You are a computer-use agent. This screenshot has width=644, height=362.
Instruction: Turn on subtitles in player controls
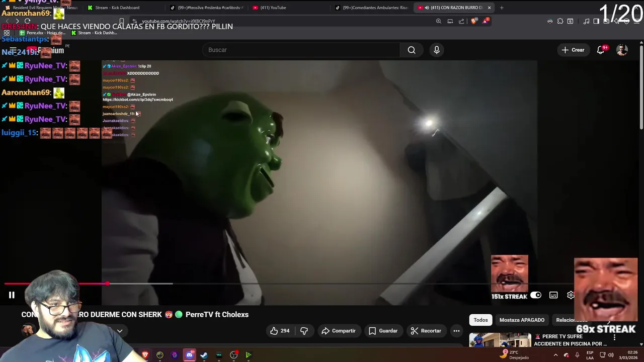pos(553,295)
